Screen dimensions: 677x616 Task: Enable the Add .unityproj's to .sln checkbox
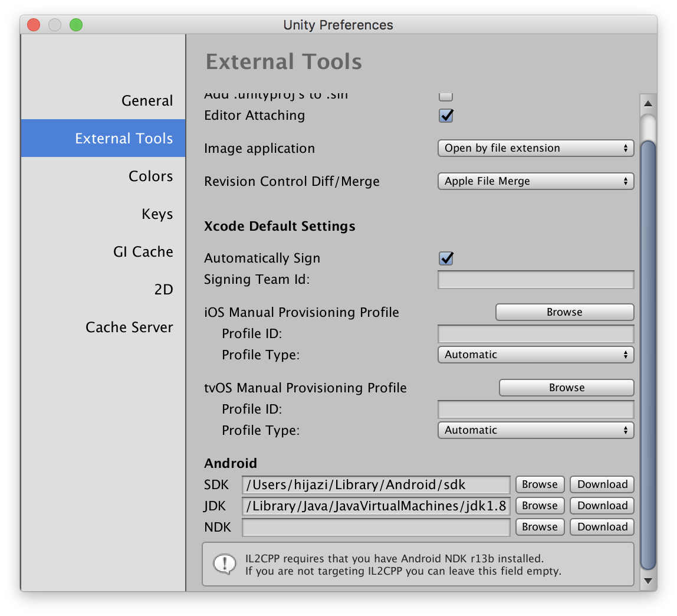446,96
